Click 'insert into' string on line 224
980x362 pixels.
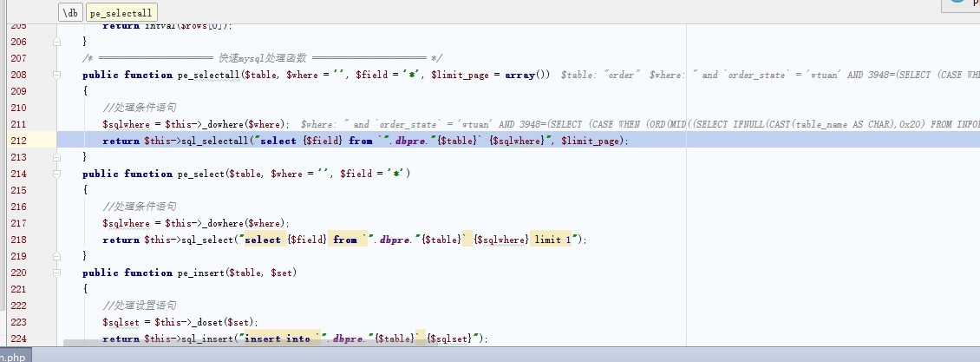277,339
